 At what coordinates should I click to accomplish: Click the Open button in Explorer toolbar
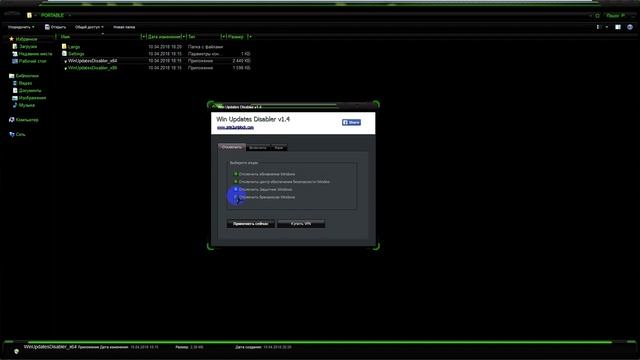tap(55, 27)
